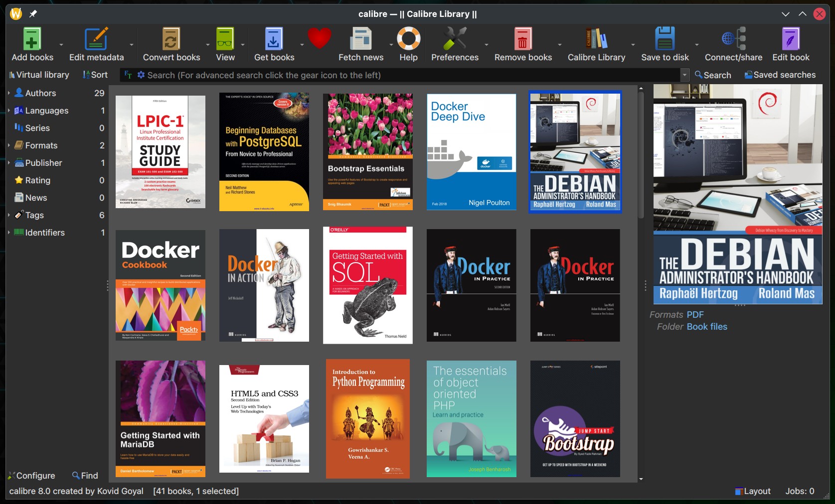
Task: Click the PDF format link
Action: click(695, 315)
